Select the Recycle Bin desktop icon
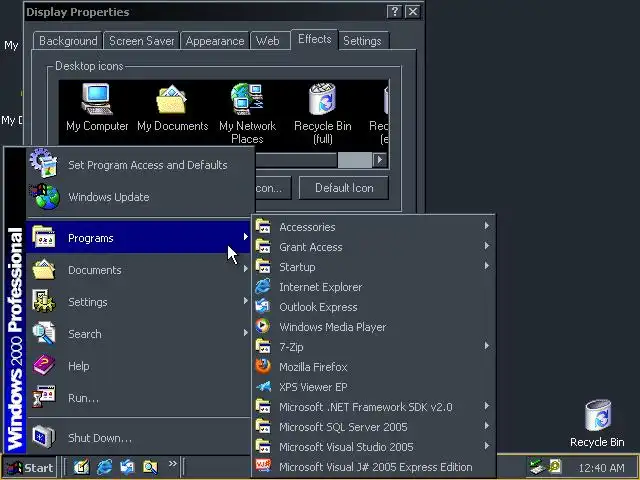Image resolution: width=640 pixels, height=480 pixels. 597,423
